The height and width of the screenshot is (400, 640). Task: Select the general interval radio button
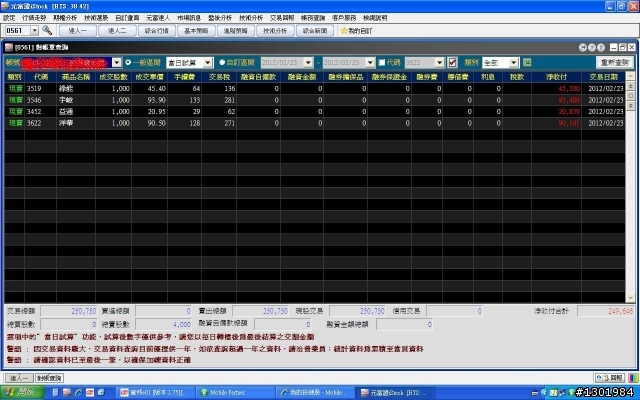click(x=128, y=62)
